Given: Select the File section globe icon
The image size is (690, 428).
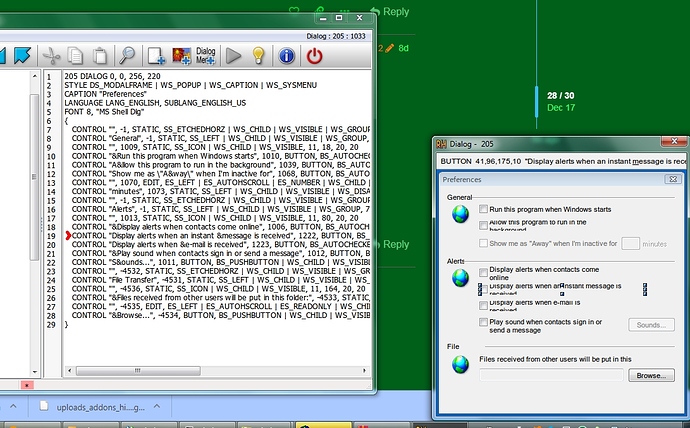Looking at the screenshot, I should (460, 365).
